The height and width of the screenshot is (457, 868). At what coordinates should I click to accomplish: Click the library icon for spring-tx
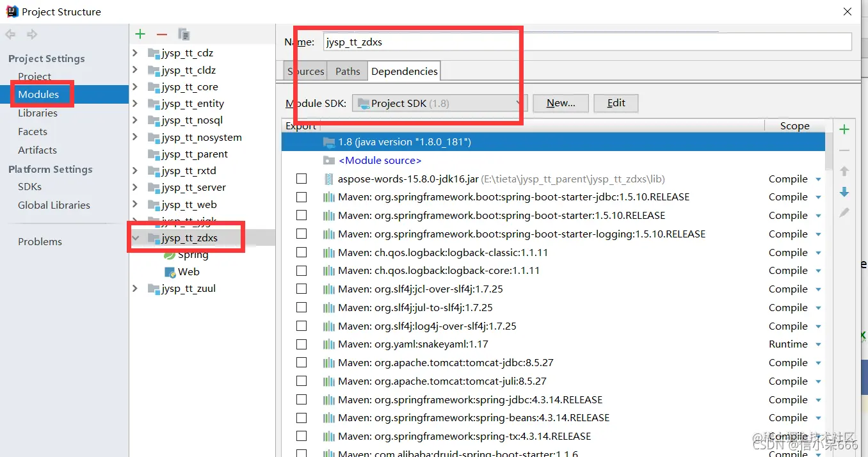point(329,437)
